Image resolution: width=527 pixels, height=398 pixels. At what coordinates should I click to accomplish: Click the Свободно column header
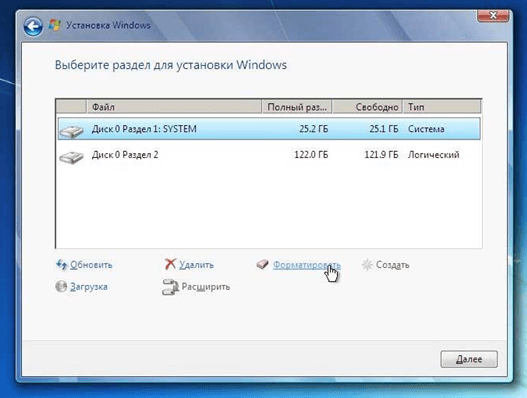coord(368,107)
